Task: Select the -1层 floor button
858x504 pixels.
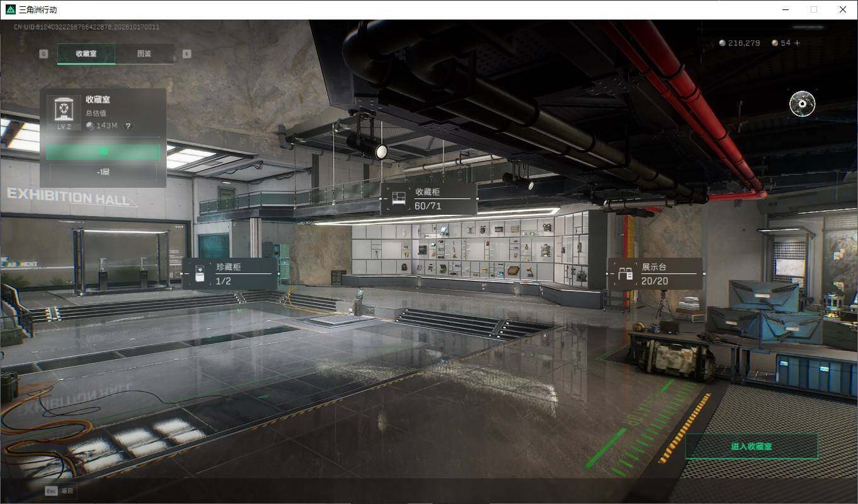Action: pos(103,172)
